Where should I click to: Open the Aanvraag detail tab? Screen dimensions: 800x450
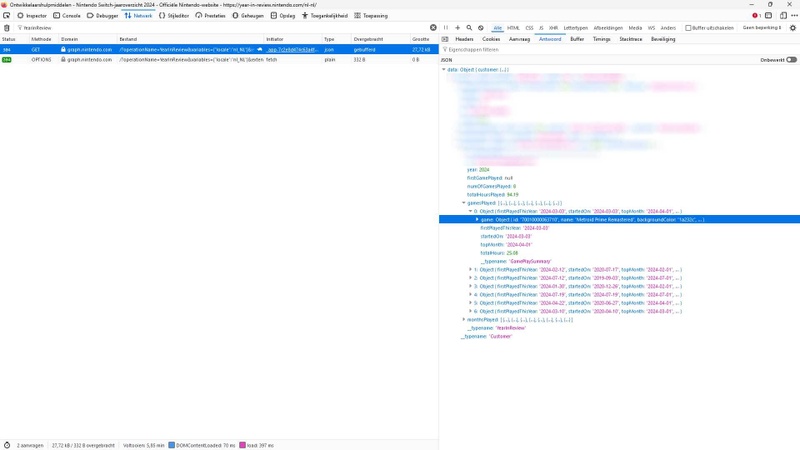519,39
